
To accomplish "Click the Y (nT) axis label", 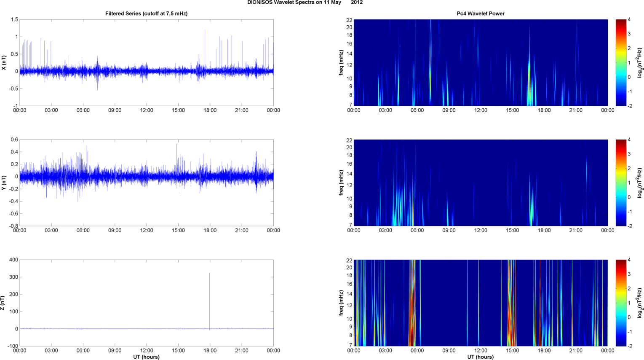I will coord(4,183).
